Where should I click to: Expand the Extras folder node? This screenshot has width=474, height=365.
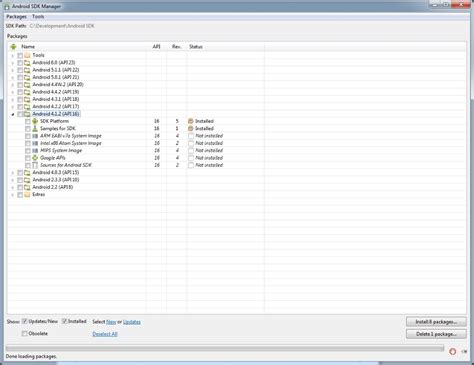click(x=13, y=195)
